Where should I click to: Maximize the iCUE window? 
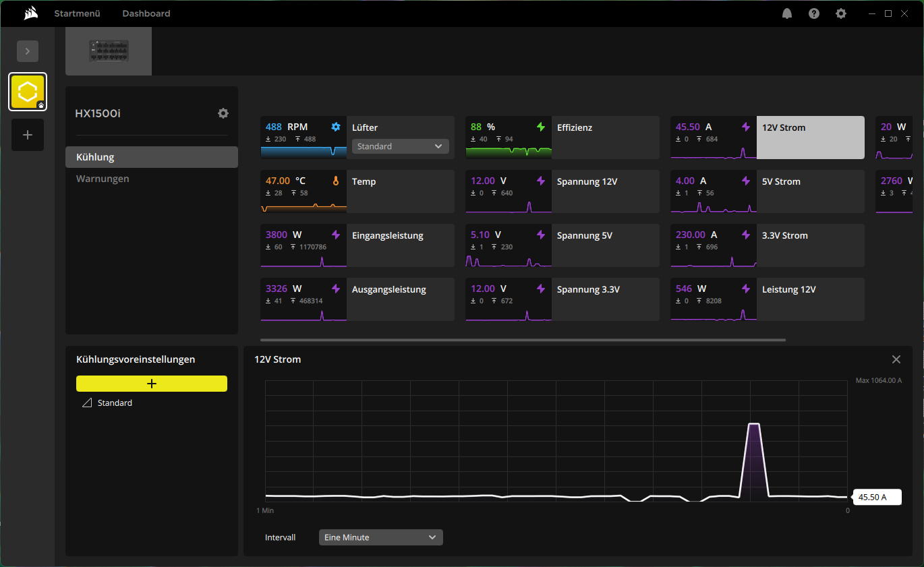(x=888, y=13)
